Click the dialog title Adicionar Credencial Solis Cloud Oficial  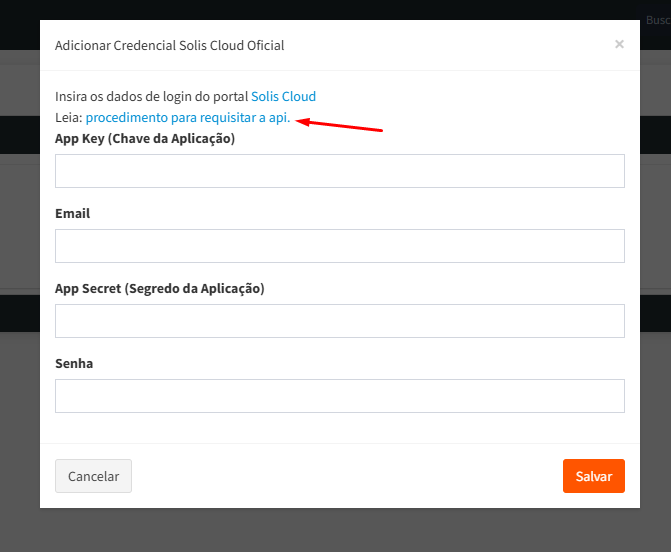click(169, 46)
